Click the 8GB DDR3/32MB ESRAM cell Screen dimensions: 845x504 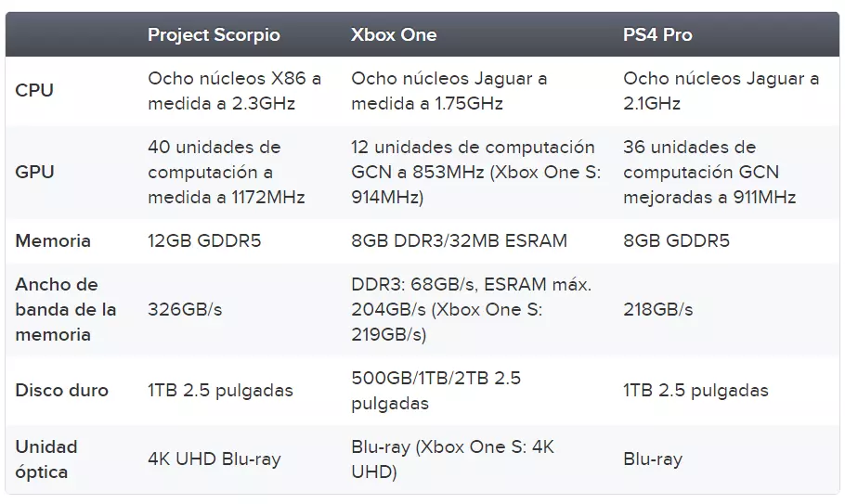coord(459,240)
